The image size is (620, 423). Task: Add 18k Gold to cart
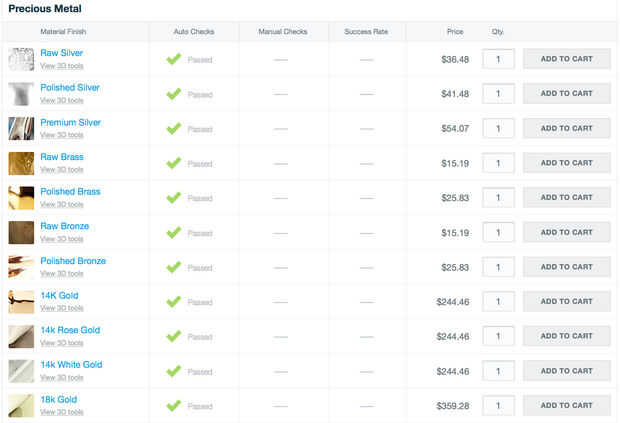(x=566, y=405)
